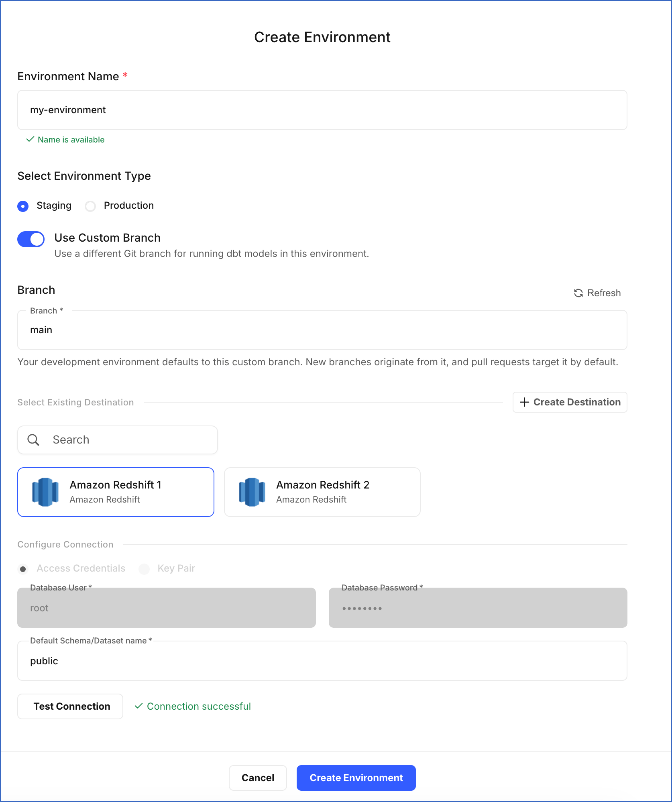Click the Create Environment dialog title
Image resolution: width=672 pixels, height=802 pixels.
[322, 37]
